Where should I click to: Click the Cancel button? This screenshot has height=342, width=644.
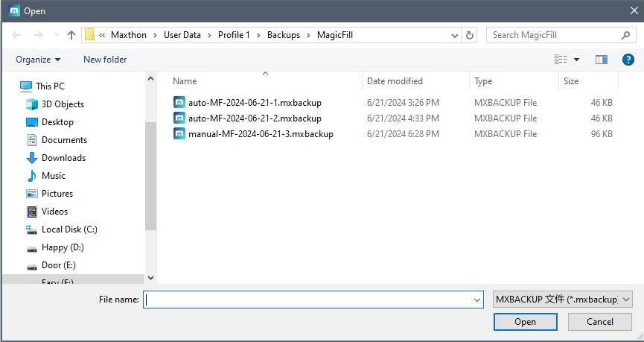[x=599, y=322]
